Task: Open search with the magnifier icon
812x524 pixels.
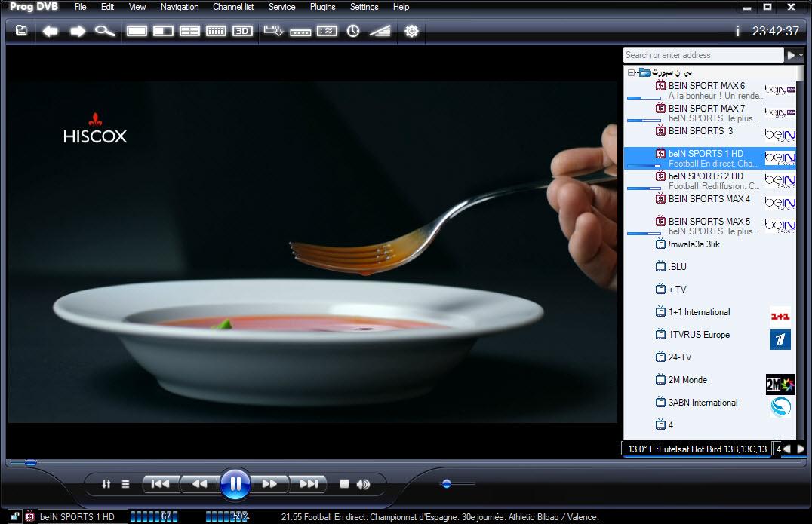Action: pos(105,31)
